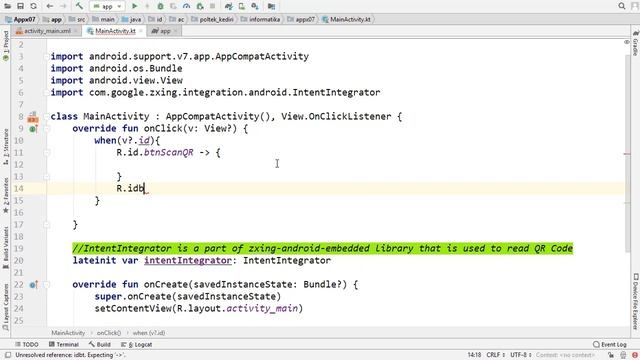Click the when (v?.id) editor breadcrumb
Viewport: 640px width, 360px height.
pos(149,333)
